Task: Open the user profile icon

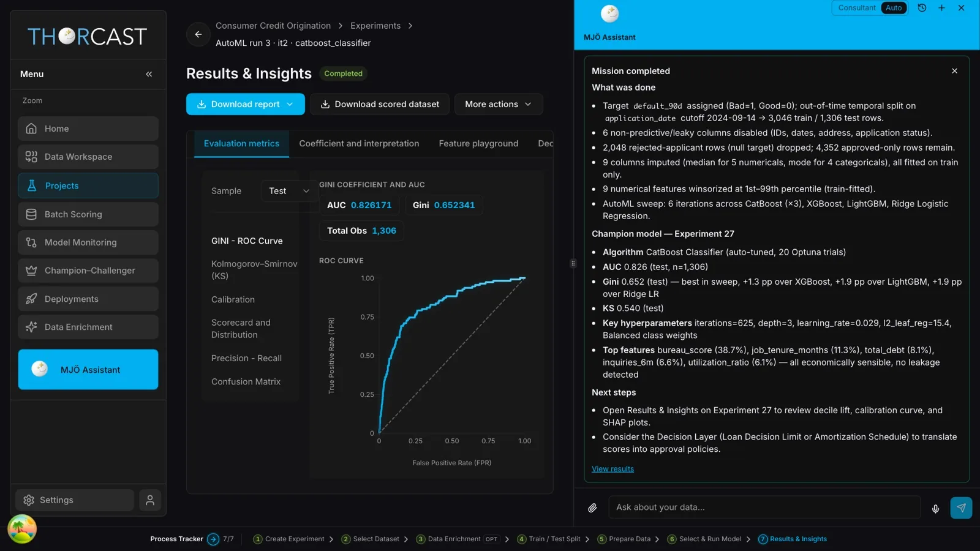Action: pyautogui.click(x=150, y=500)
